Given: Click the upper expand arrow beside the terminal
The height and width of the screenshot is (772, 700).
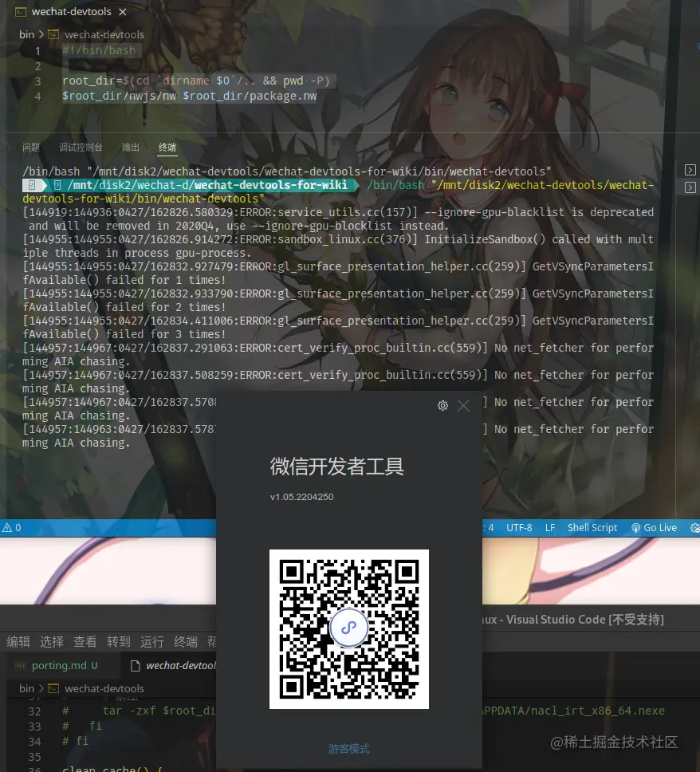Looking at the screenshot, I should coord(689,169).
